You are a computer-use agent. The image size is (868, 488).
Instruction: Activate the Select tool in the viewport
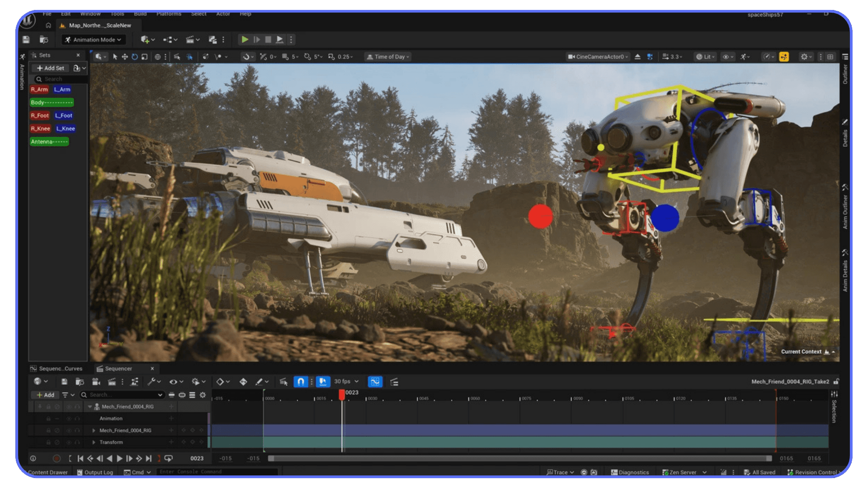[x=115, y=56]
